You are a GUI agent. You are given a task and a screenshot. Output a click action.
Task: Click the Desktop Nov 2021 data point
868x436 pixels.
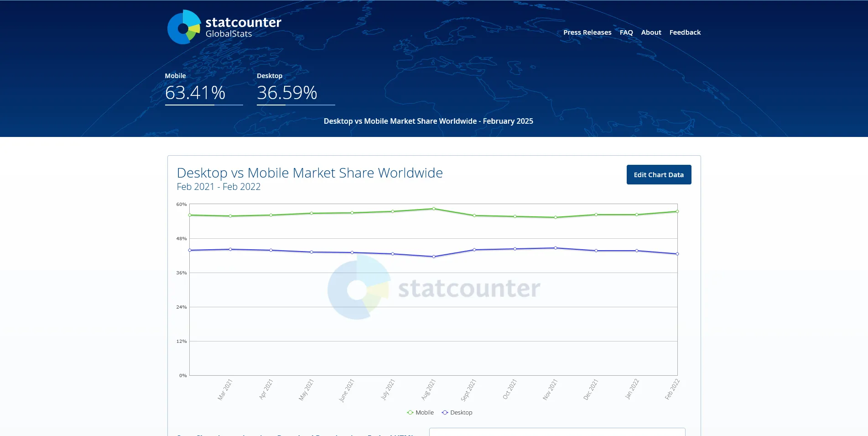[x=556, y=248]
